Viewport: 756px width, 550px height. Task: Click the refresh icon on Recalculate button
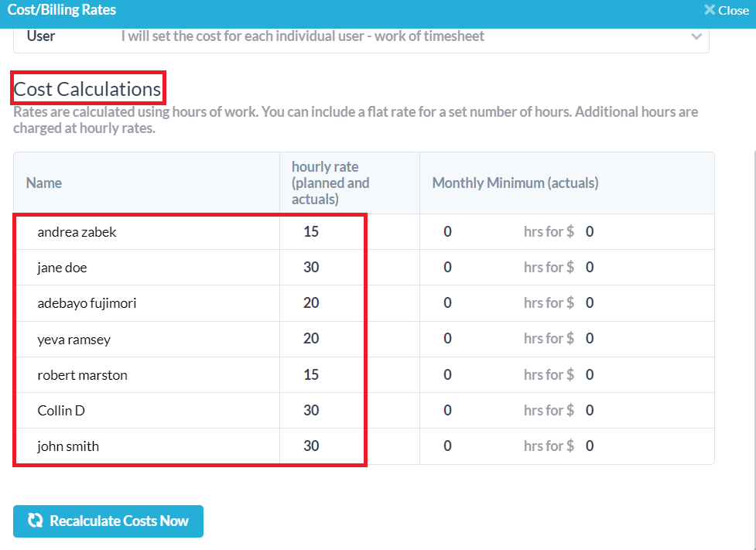click(36, 521)
